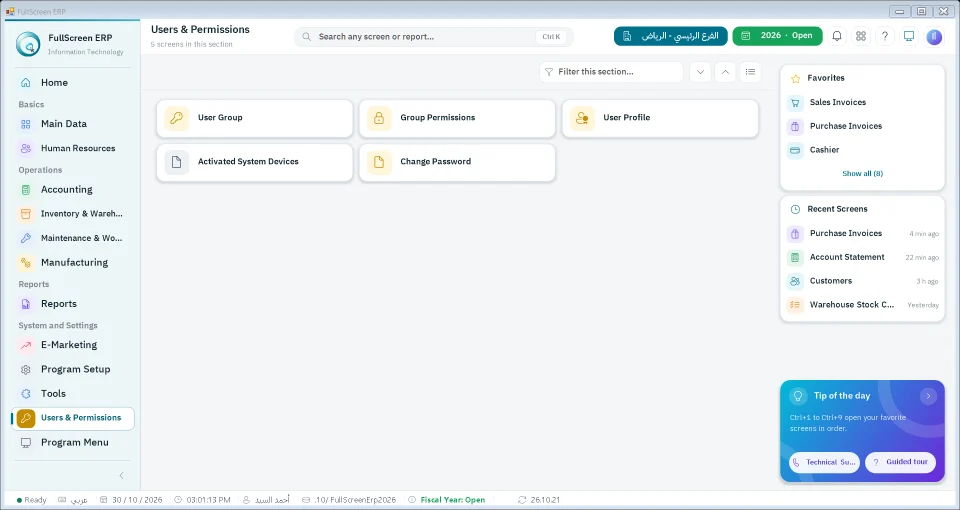Click the Purchase Invoices icon in Favorites
This screenshot has width=960, height=510.
coord(795,126)
